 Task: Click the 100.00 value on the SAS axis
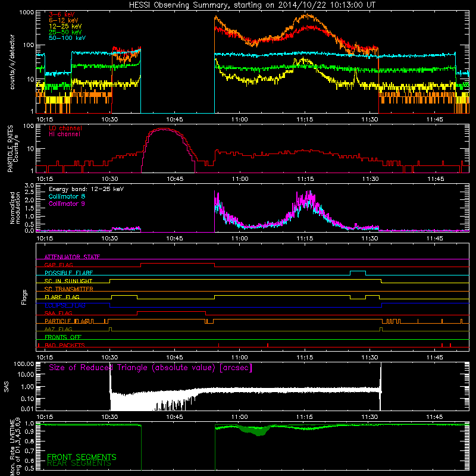click(24, 364)
